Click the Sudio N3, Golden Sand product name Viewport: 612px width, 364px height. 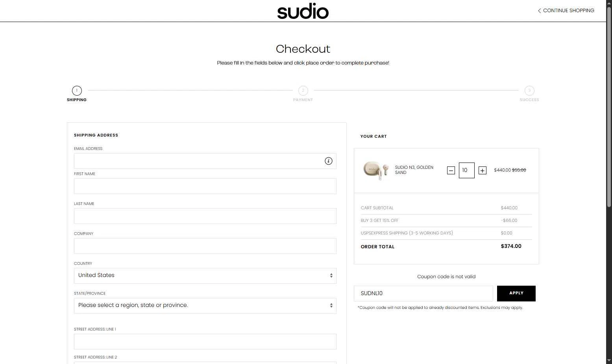[x=414, y=170]
